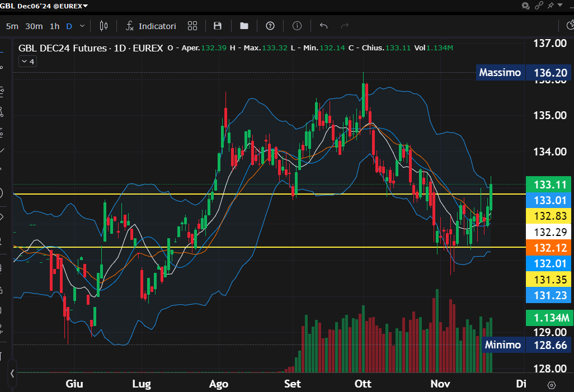This screenshot has height=392, width=574.
Task: Click the green 133.11 last price label
Action: coord(549,185)
